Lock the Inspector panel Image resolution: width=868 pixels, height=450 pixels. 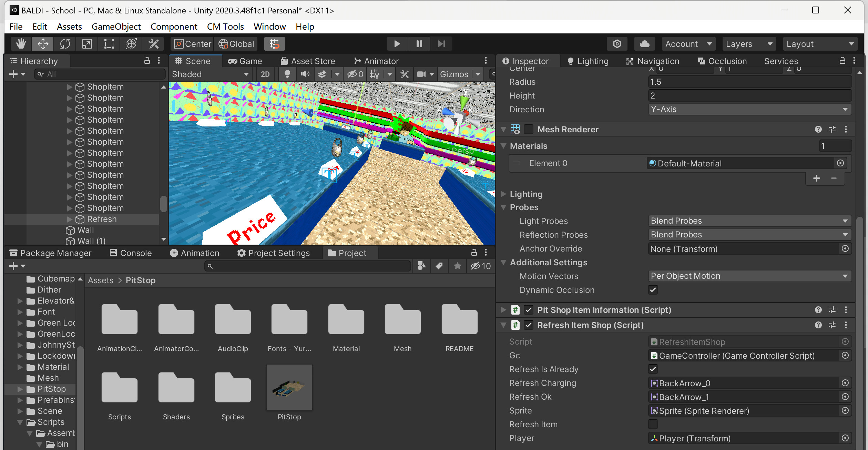tap(842, 61)
